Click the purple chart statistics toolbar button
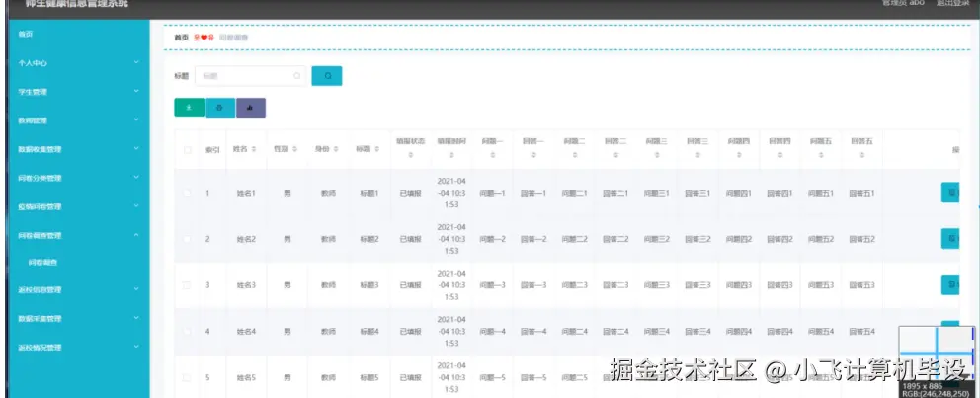This screenshot has height=398, width=980. pyautogui.click(x=251, y=108)
